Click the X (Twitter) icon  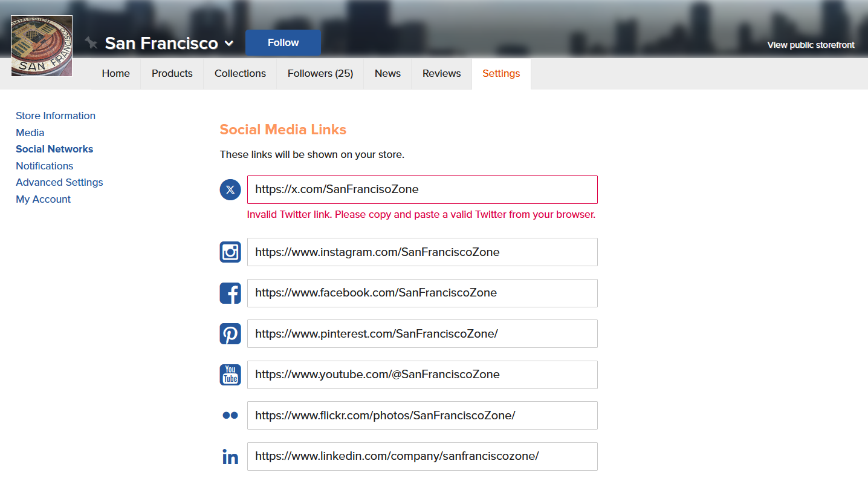tap(230, 189)
